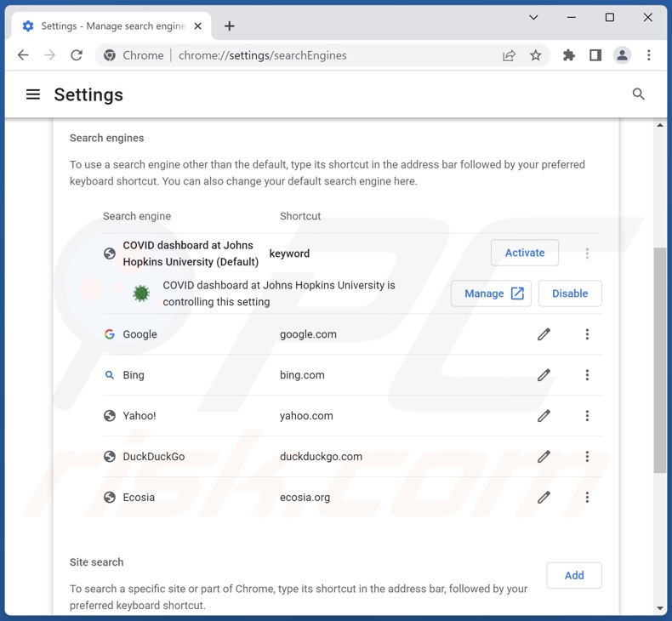Click the COVID dashboard (Default) engine name
672x621 pixels.
click(x=191, y=254)
